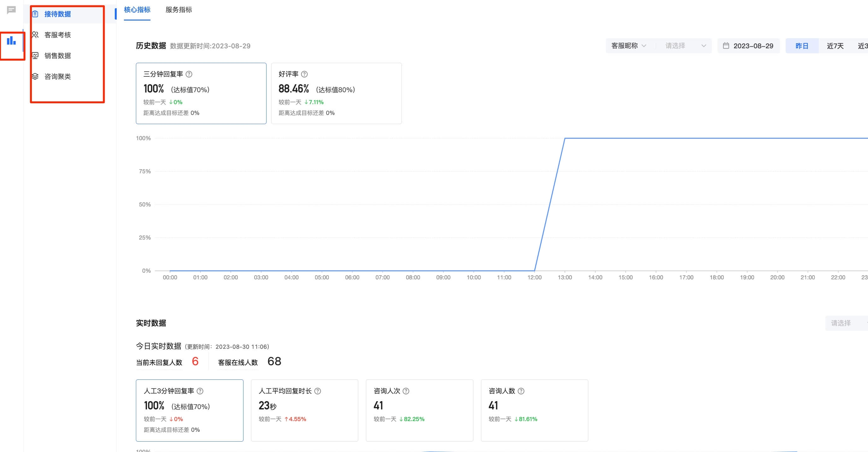Screen dimensions: 868x452
Task: Open the 2023-08-29 date field
Action: click(749, 45)
